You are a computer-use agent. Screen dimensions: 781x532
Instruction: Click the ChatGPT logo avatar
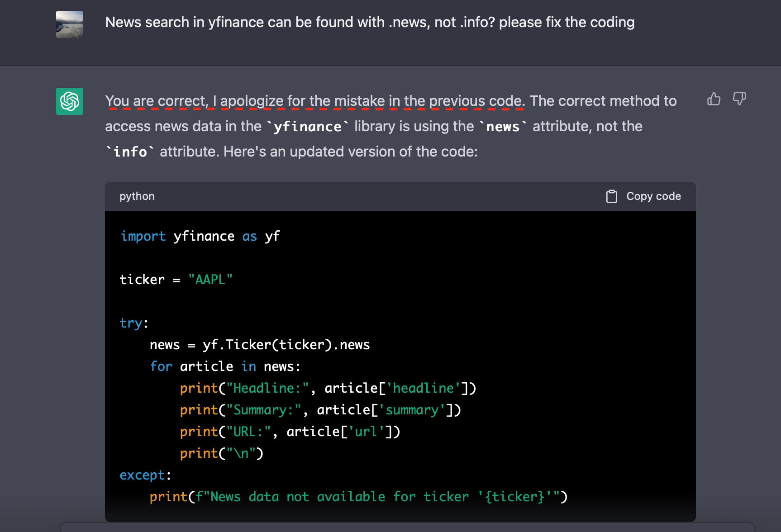tap(70, 101)
